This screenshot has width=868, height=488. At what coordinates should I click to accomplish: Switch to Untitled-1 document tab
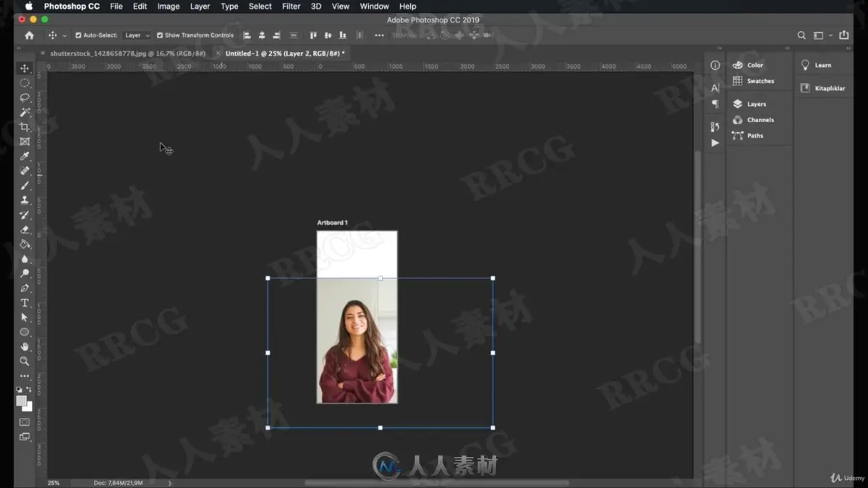(285, 53)
